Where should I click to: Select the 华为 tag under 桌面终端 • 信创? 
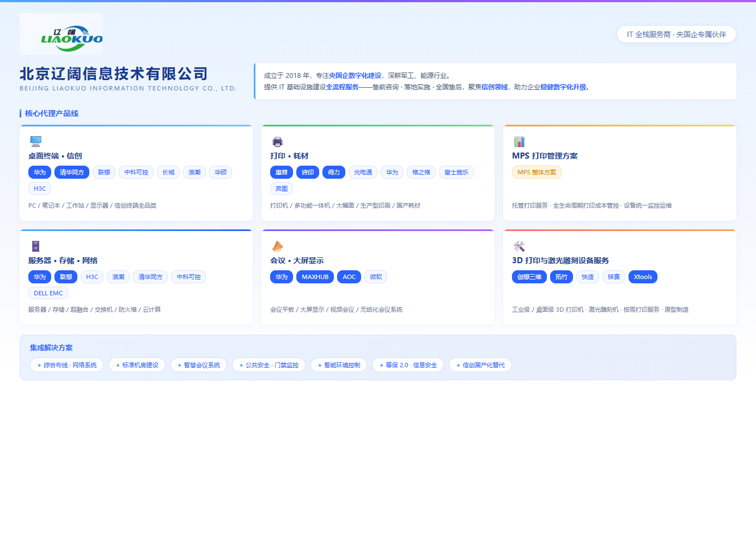tap(40, 172)
